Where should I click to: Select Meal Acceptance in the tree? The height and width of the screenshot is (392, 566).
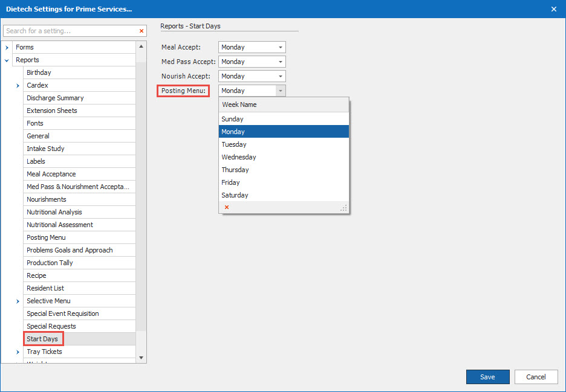click(x=79, y=174)
